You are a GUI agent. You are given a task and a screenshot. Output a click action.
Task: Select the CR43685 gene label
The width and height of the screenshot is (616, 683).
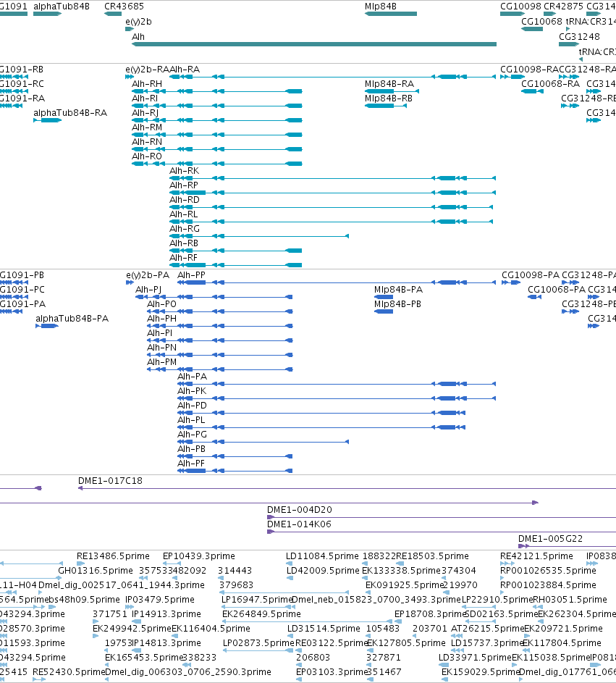124,6
